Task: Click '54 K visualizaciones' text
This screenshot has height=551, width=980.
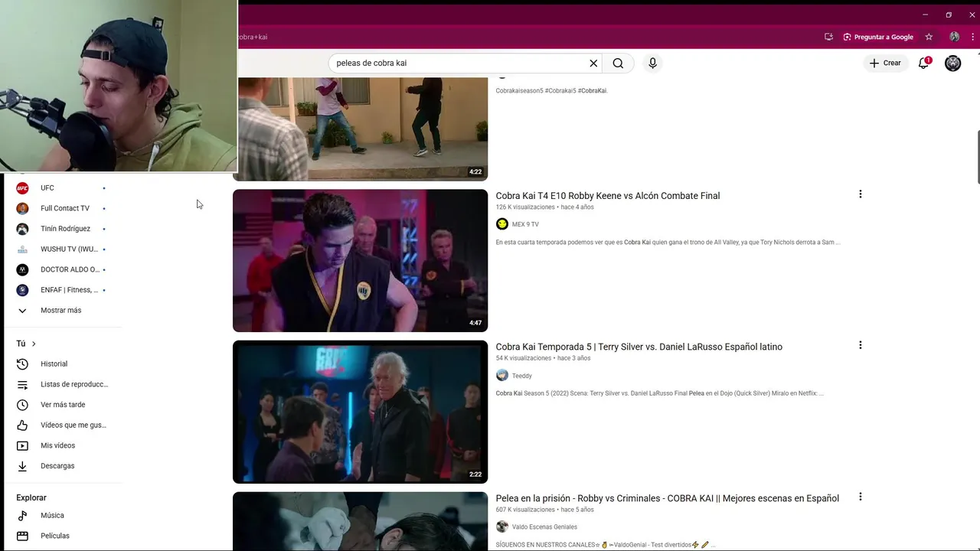Action: pos(524,358)
